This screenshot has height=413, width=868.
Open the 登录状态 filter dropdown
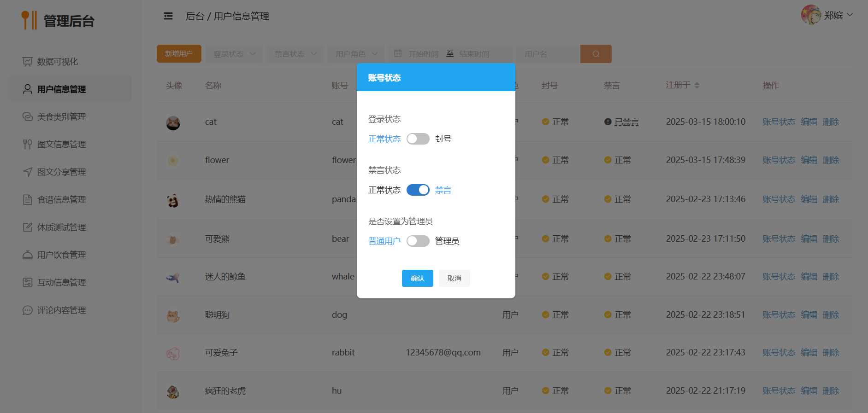(x=234, y=54)
